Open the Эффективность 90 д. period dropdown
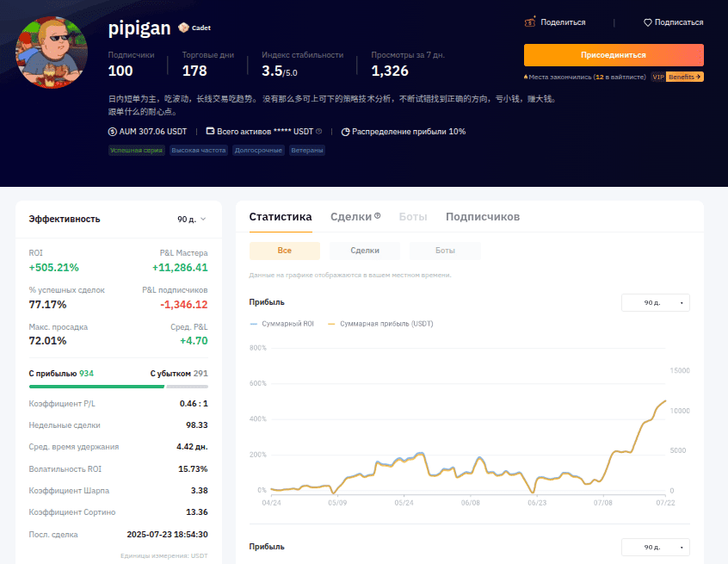The height and width of the screenshot is (564, 728). tap(191, 220)
